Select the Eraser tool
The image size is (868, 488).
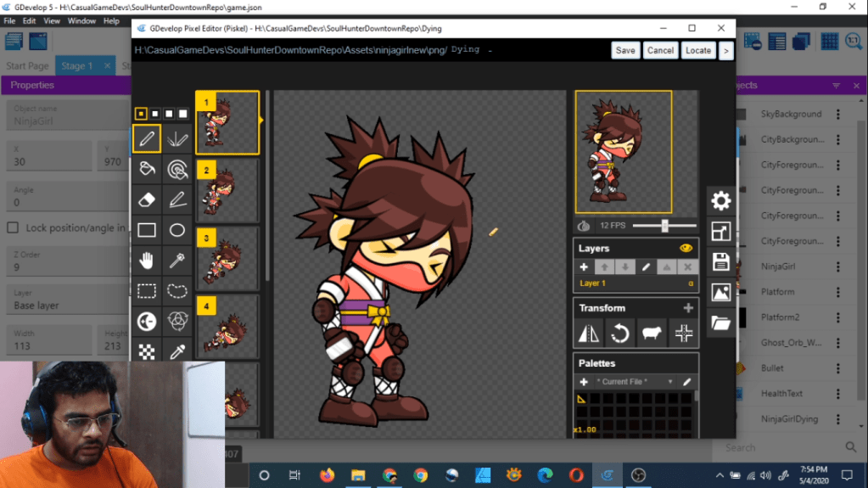coord(147,199)
